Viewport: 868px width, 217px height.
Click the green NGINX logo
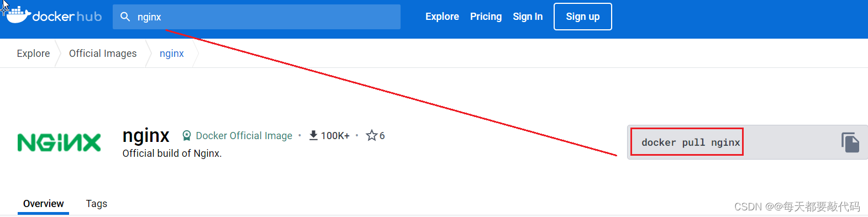coord(59,142)
